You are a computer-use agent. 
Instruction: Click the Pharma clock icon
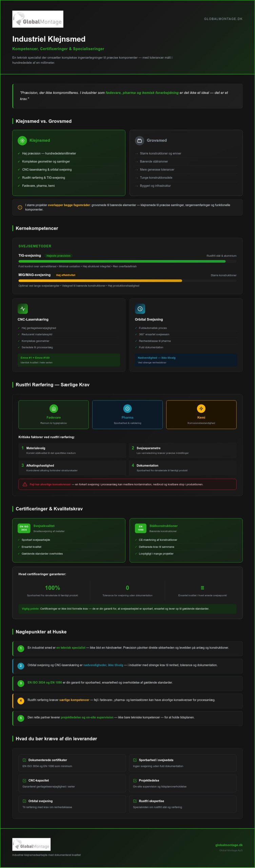pos(127,409)
